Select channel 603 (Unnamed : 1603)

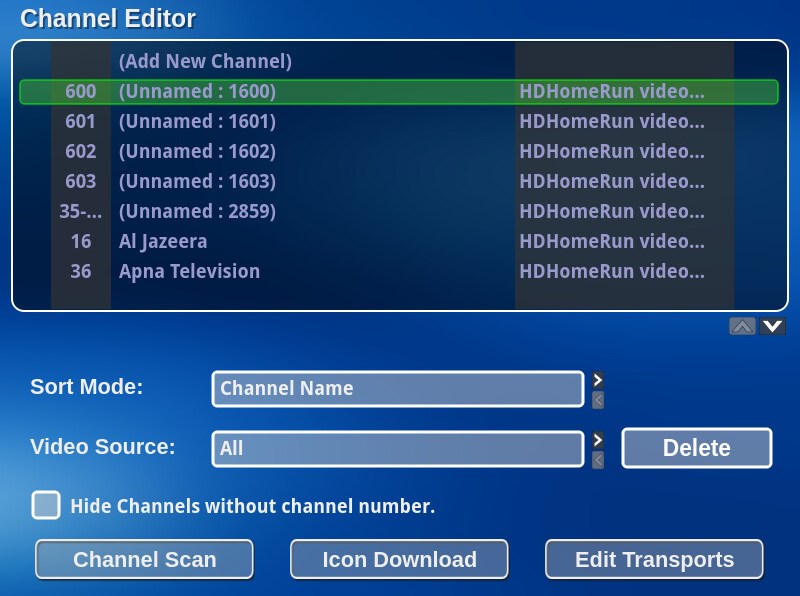tap(399, 182)
